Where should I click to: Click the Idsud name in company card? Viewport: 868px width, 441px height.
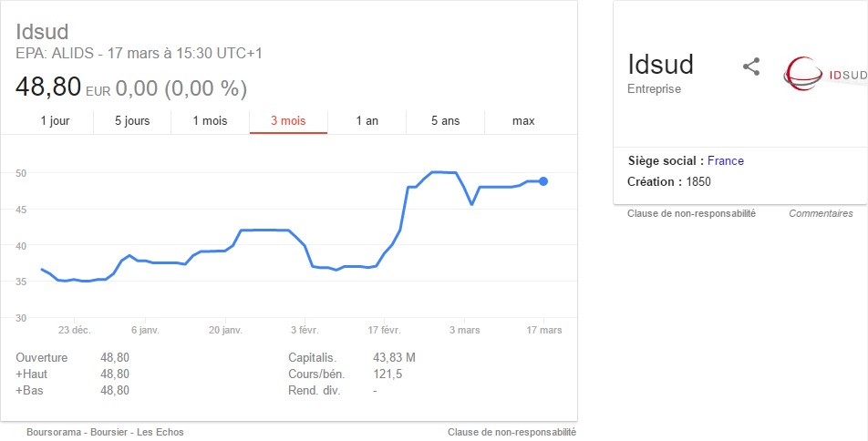(660, 65)
